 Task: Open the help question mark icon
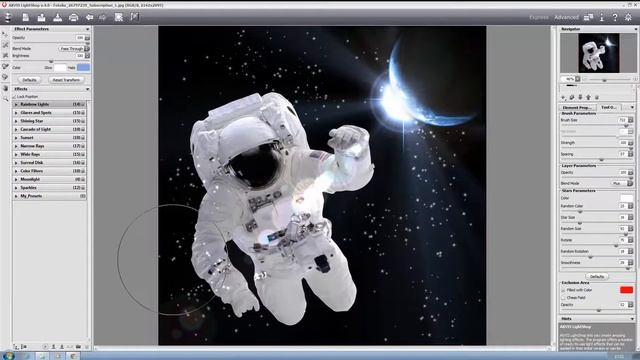tap(615, 17)
